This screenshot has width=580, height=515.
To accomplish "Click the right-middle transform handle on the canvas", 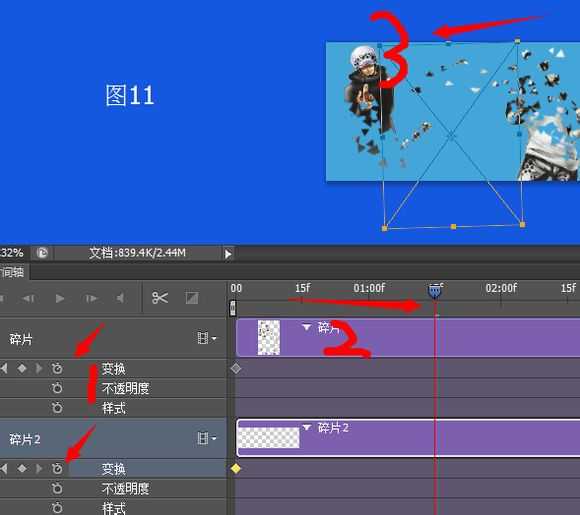I will coord(519,134).
